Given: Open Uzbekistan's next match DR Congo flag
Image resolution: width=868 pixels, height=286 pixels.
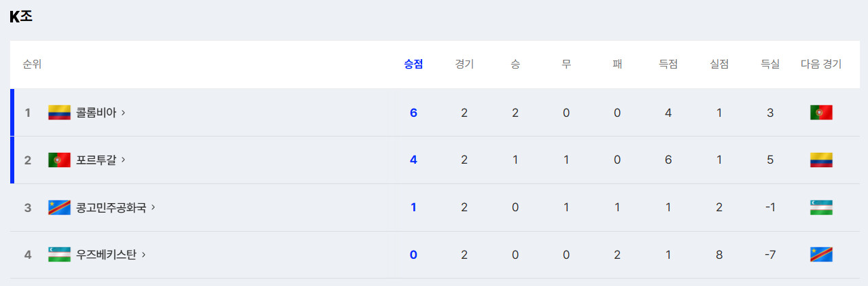Looking at the screenshot, I should click(821, 255).
